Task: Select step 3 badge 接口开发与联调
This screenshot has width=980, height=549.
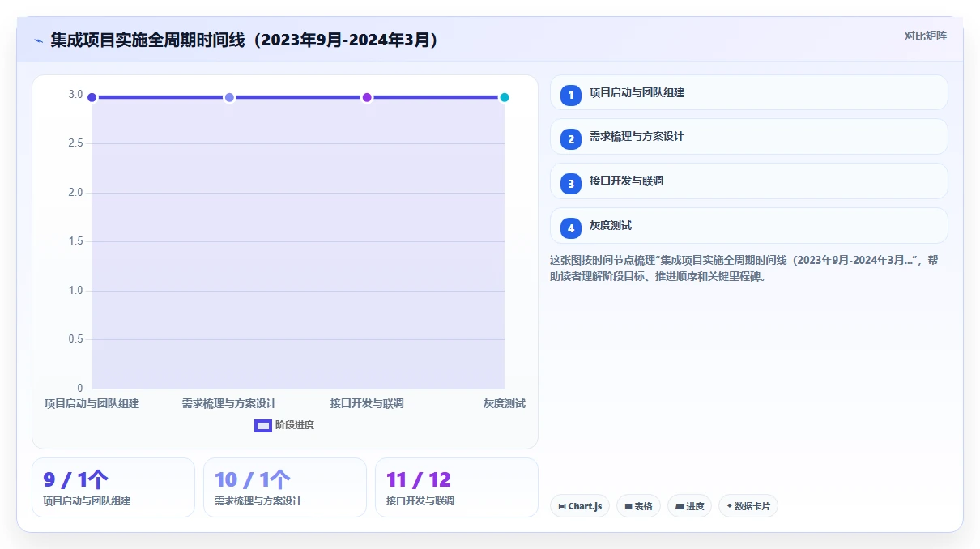Action: click(571, 183)
